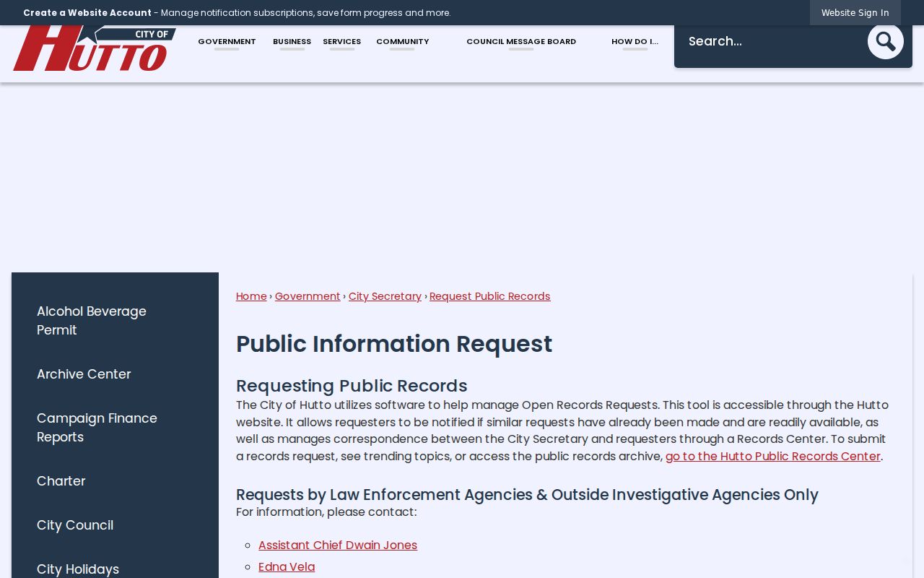Open Charter sidebar item

[115, 481]
